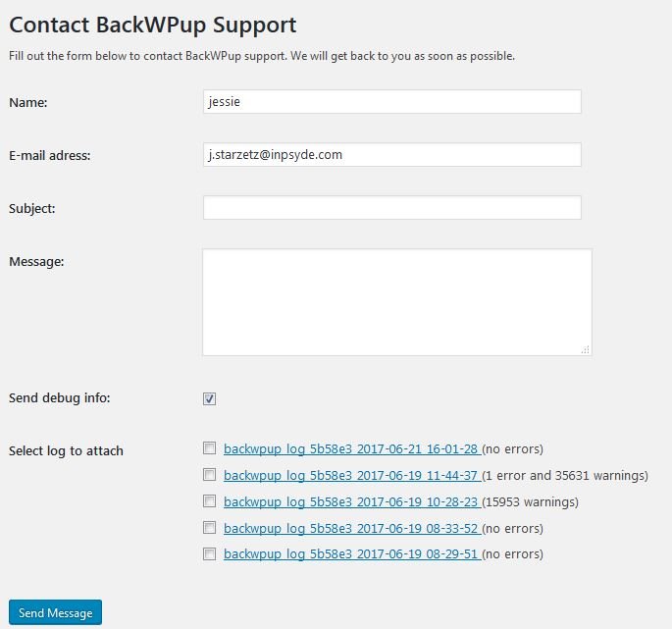Image resolution: width=672 pixels, height=629 pixels.
Task: Select the 2017-06-19 11-44-37 log checkbox
Action: 209,475
